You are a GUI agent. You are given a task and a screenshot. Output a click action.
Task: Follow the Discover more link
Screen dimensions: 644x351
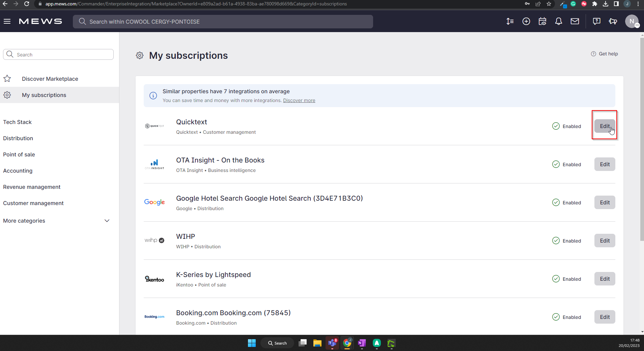point(299,100)
